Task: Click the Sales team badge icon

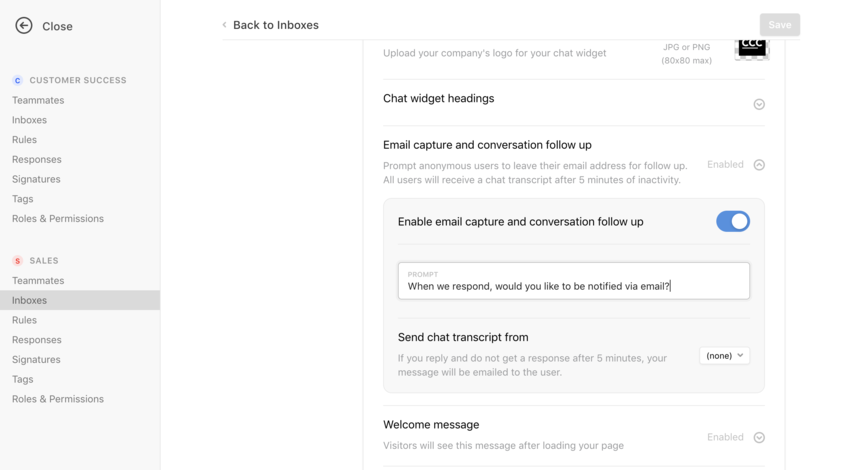Action: [18, 261]
